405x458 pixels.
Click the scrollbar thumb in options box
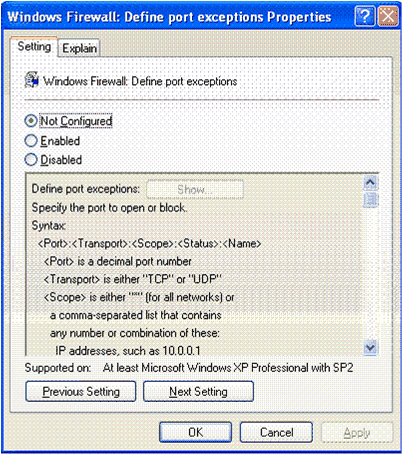coord(370,199)
